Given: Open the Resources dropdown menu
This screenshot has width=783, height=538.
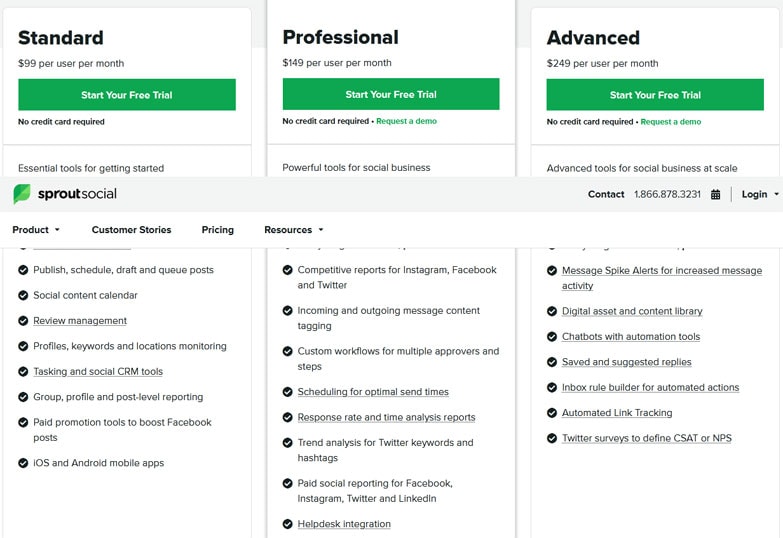Looking at the screenshot, I should tap(293, 230).
